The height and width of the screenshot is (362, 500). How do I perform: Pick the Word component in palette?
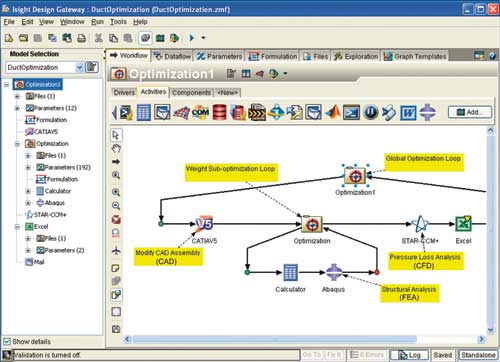coord(408,112)
